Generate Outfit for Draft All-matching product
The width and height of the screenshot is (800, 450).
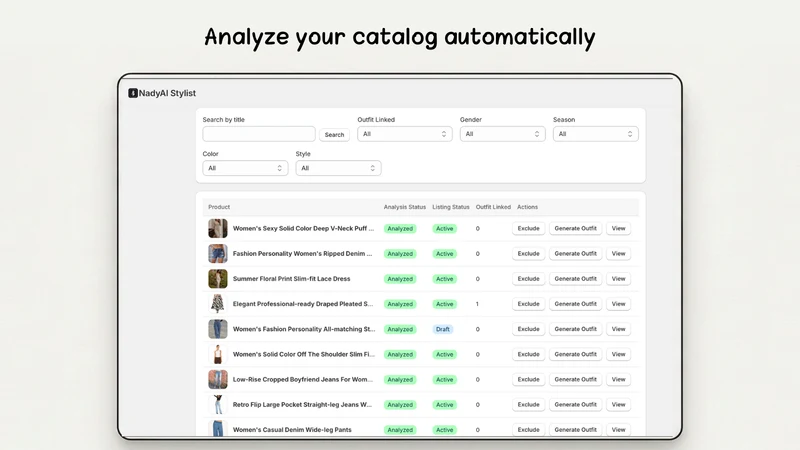[576, 329]
